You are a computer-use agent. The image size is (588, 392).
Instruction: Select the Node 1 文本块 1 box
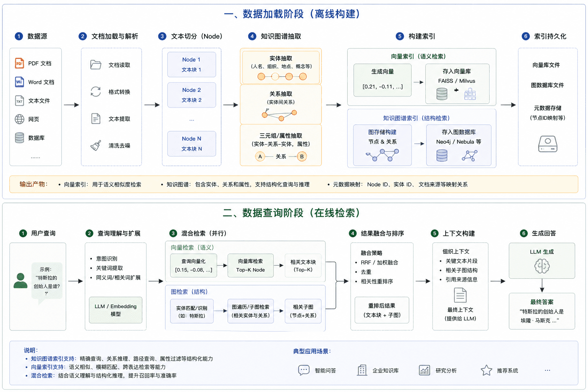tap(191, 65)
